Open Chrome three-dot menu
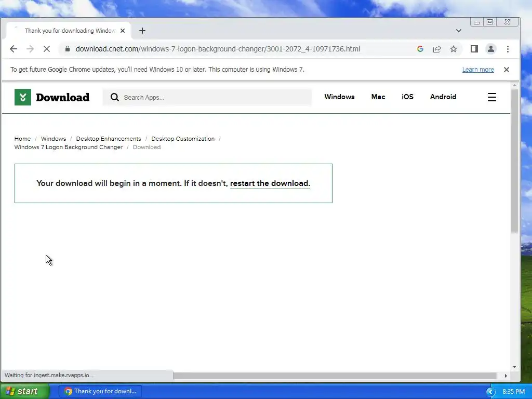The width and height of the screenshot is (532, 399). click(508, 49)
